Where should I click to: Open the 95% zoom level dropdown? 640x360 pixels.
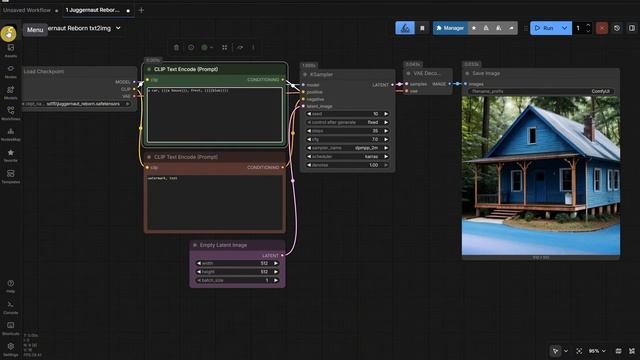597,351
